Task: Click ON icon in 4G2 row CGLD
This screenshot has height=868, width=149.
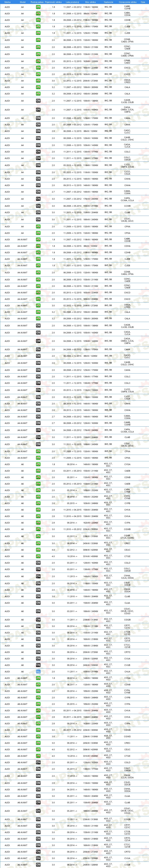Action: point(38,563)
